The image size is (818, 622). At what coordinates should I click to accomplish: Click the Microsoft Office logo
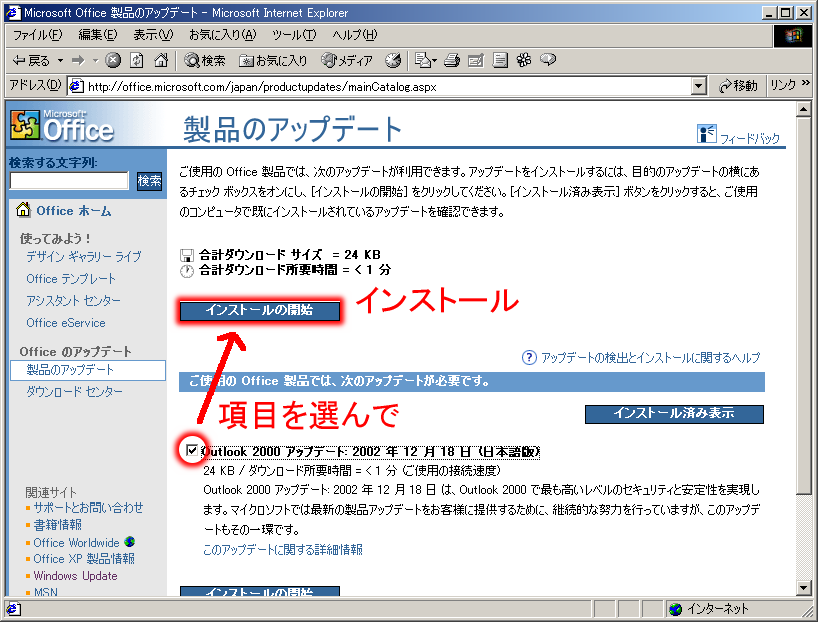click(x=62, y=126)
